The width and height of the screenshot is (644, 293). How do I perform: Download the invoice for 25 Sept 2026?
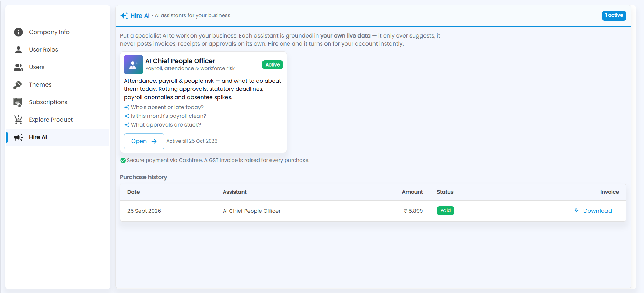pyautogui.click(x=593, y=211)
